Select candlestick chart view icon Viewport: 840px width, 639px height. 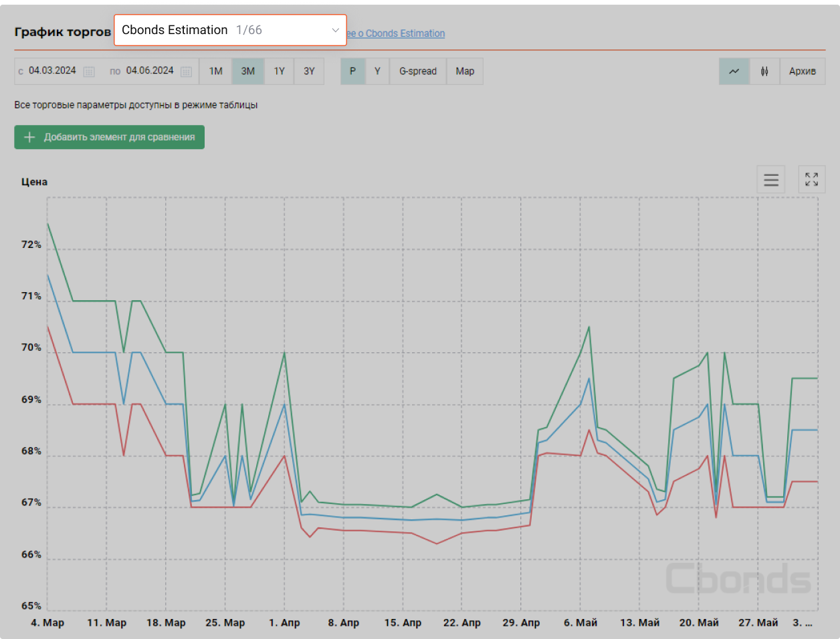764,72
